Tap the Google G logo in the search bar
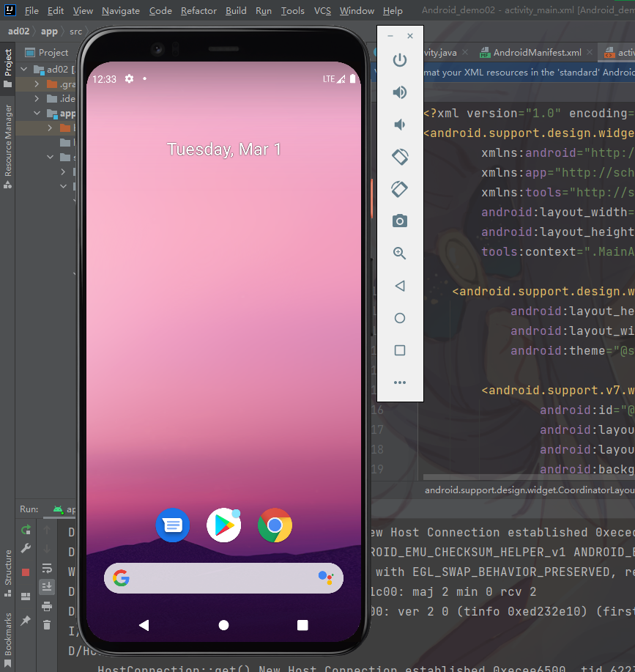Screen dimensions: 635x672 121,577
